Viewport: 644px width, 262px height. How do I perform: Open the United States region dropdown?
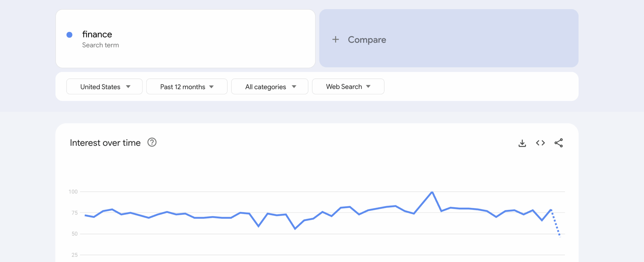point(104,87)
